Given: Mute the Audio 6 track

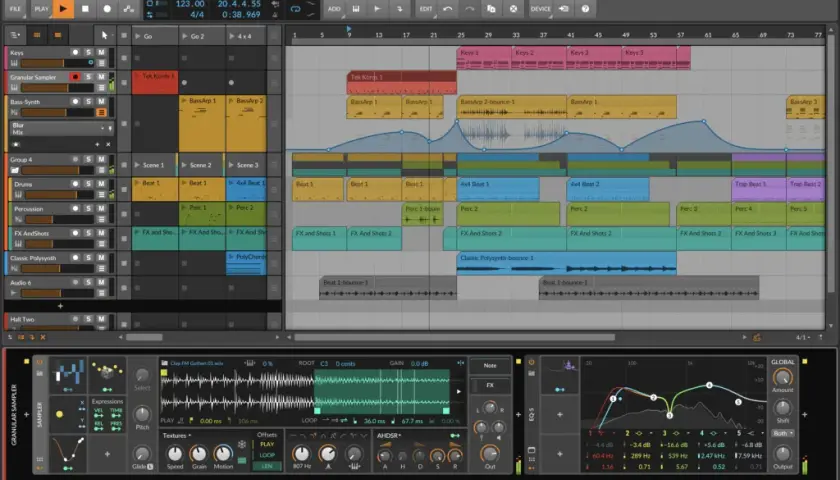Looking at the screenshot, I should [101, 282].
